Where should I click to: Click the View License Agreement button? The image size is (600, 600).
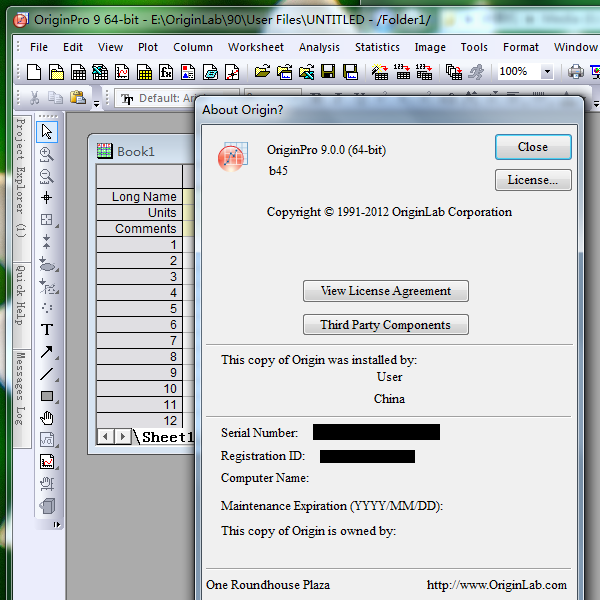(385, 291)
